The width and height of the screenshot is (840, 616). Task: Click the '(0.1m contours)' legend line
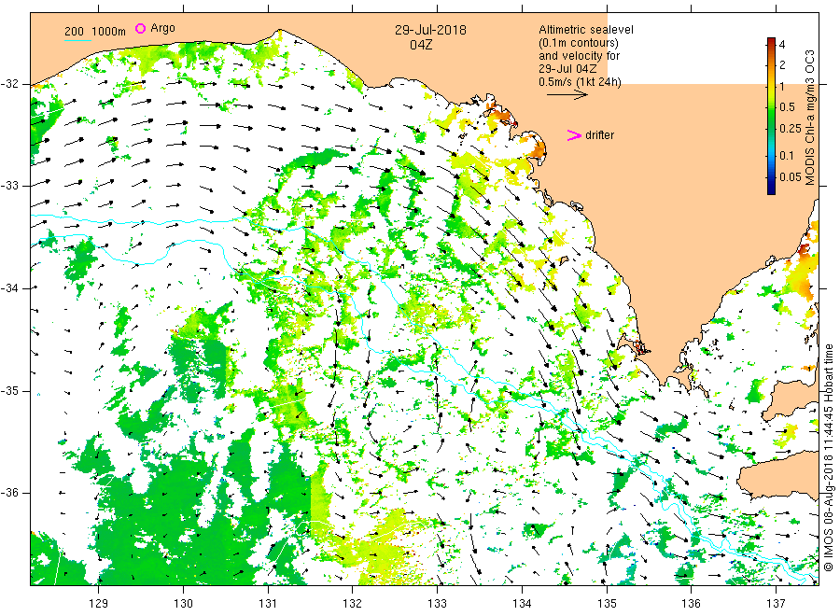[579, 43]
